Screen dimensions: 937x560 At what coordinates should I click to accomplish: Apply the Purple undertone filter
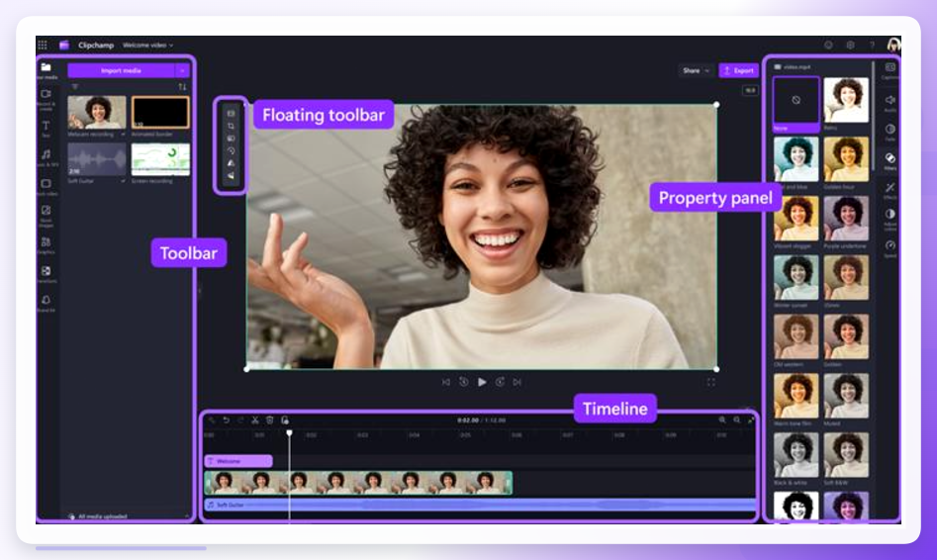point(846,219)
